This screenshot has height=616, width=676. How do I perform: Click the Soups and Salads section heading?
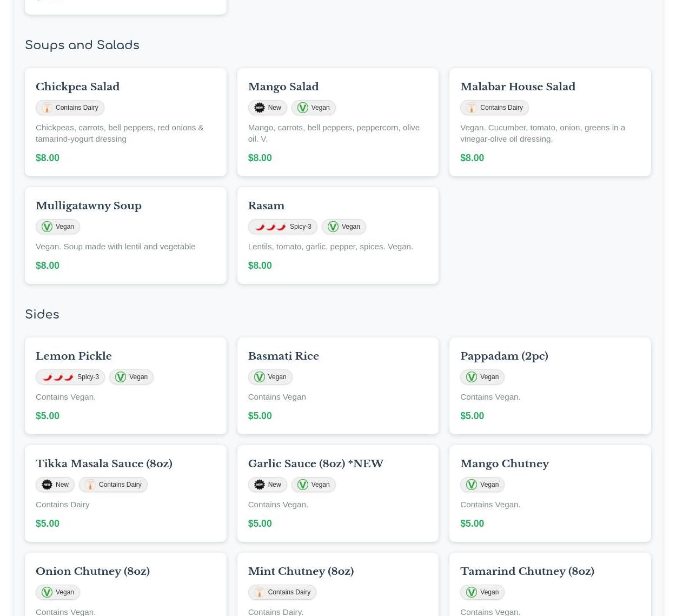pyautogui.click(x=82, y=45)
